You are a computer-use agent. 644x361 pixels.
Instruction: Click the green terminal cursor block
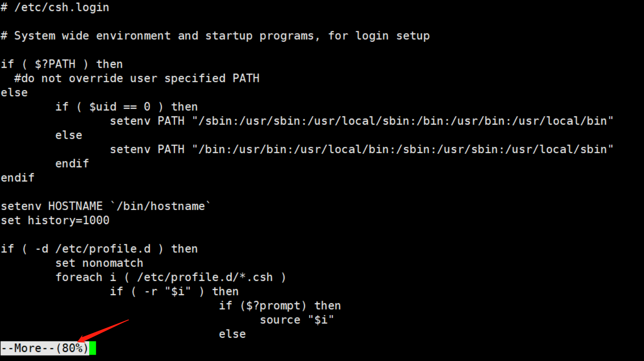(93, 348)
